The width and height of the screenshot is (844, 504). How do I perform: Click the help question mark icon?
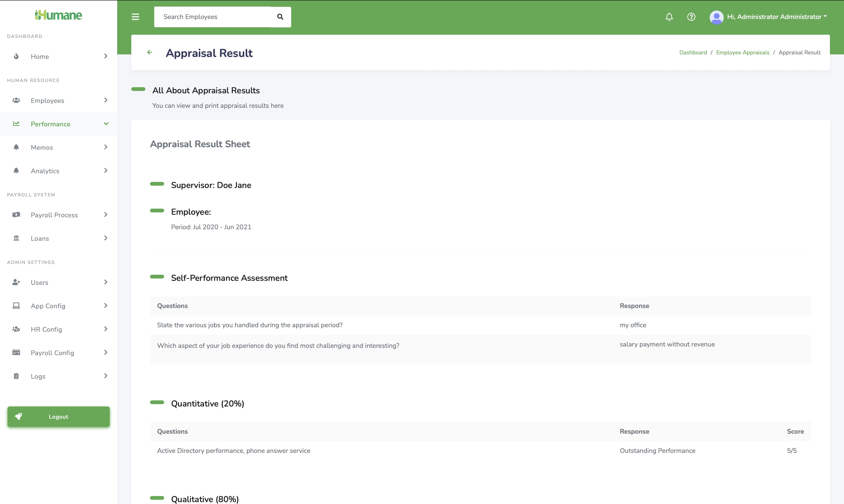click(691, 17)
